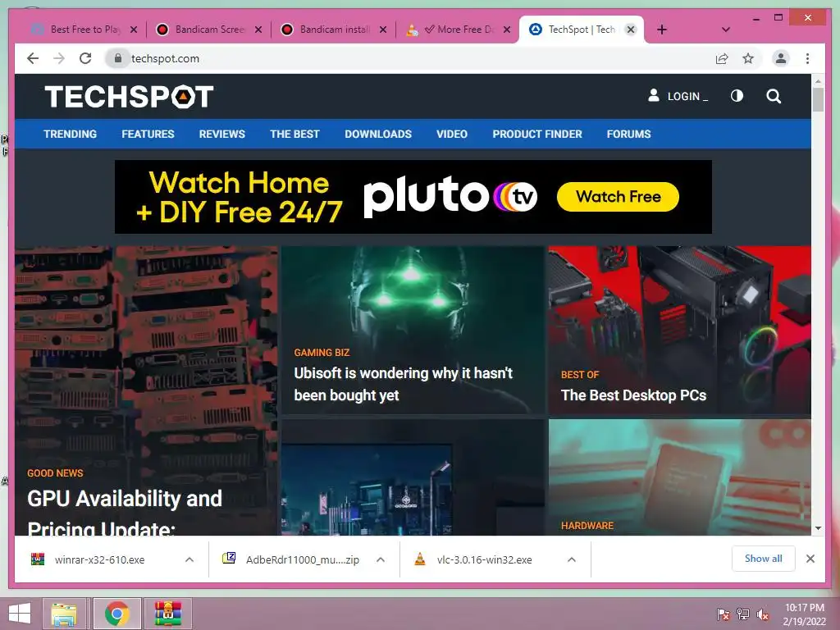The image size is (840, 630).
Task: Click the GOOD NEWS category label
Action: point(55,473)
